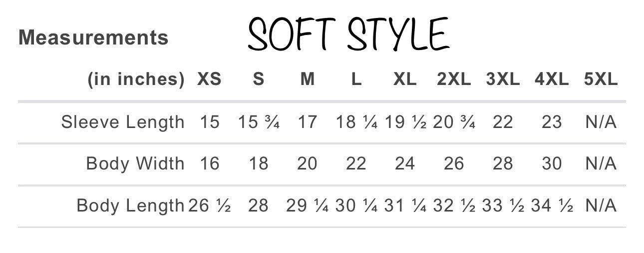Click Sleeve Length value 15 ¾ for S
Image resolution: width=644 pixels, height=253 pixels.
258,122
